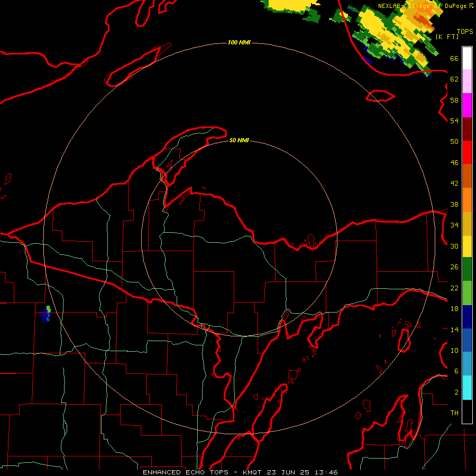Click the "23 JUN 25" date text
Image resolution: width=476 pixels, height=476 pixels.
[288, 472]
